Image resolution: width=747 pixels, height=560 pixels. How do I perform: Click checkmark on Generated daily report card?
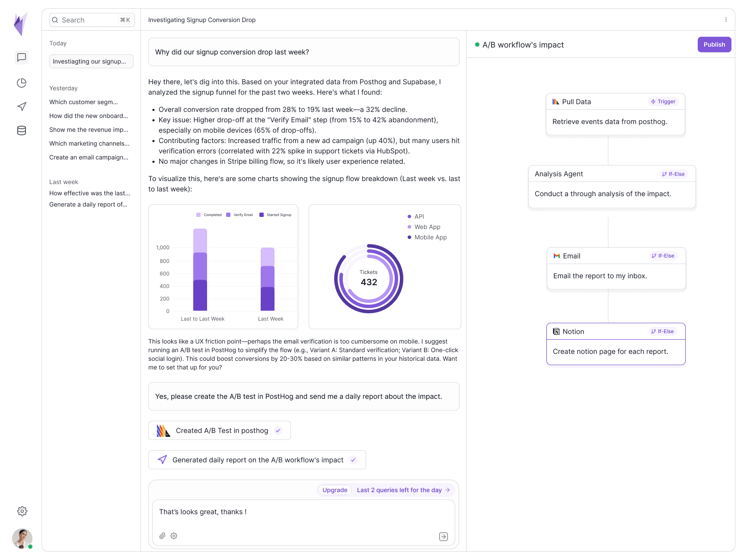(x=353, y=460)
